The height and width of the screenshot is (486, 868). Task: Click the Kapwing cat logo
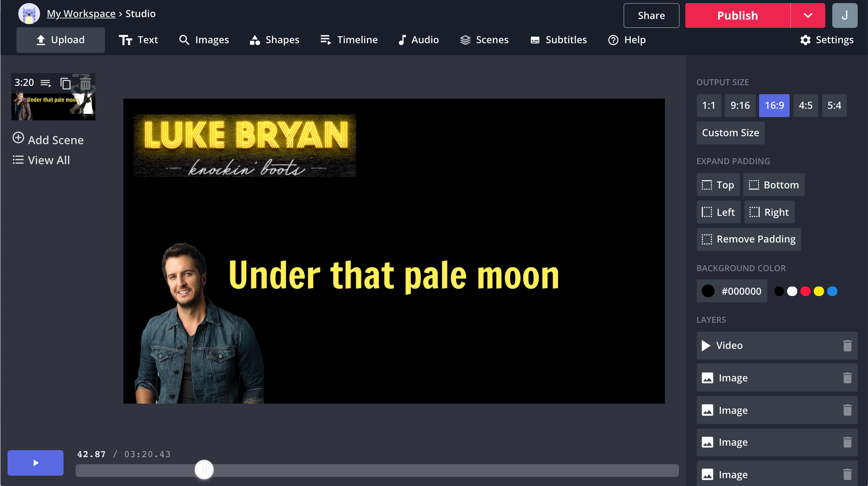[x=29, y=14]
